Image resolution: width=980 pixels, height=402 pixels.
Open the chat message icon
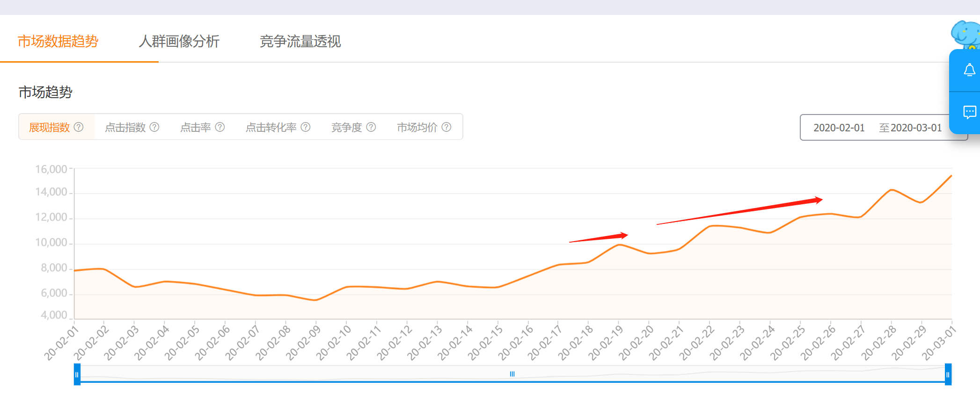point(969,112)
